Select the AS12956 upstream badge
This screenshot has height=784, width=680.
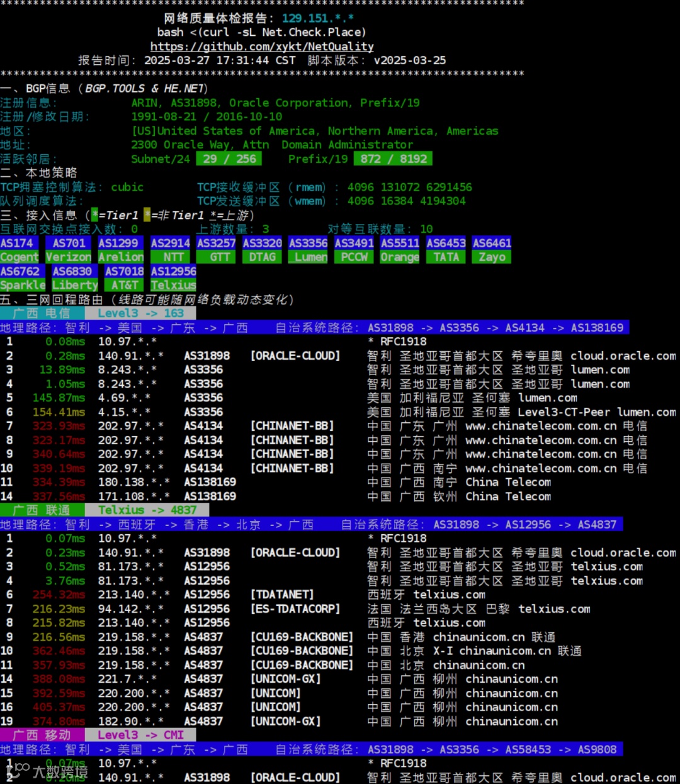[x=173, y=271]
